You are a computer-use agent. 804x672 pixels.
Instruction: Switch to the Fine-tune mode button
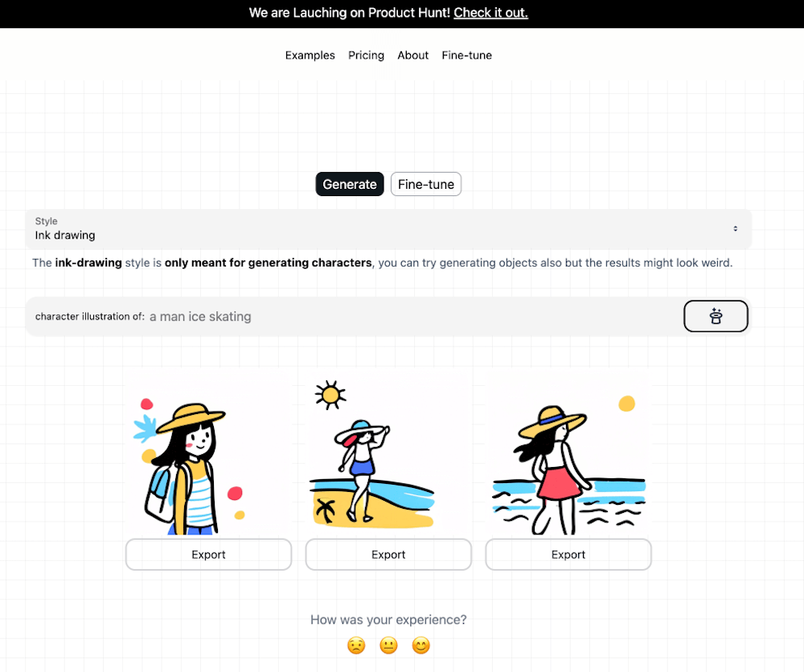(x=425, y=184)
